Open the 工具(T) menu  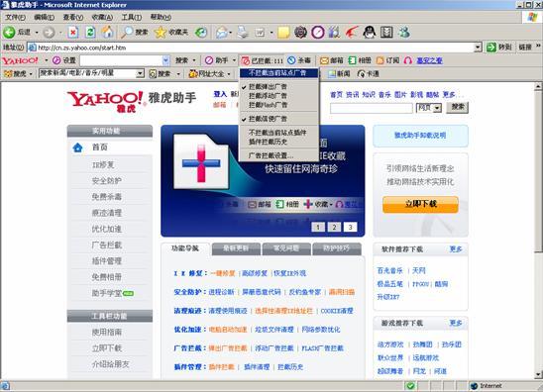tap(131, 17)
